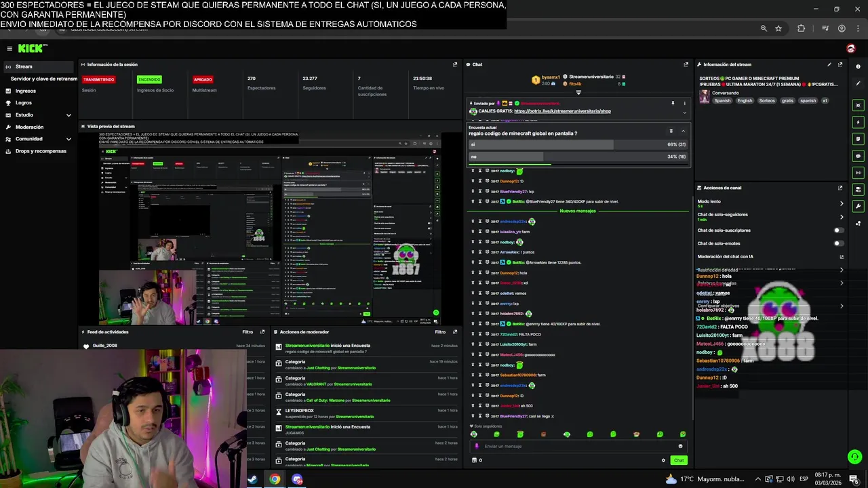
Task: Collapse the chat leaderboard chevron
Action: coord(578,92)
